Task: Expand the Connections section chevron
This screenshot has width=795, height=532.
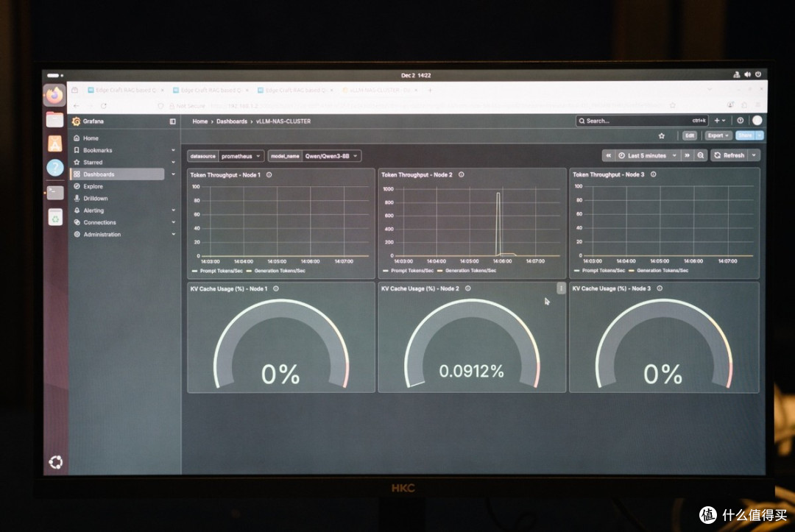Action: coord(174,222)
